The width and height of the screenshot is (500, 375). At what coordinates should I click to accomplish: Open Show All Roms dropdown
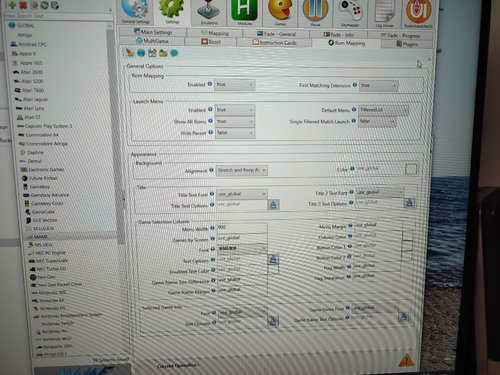tap(235, 121)
